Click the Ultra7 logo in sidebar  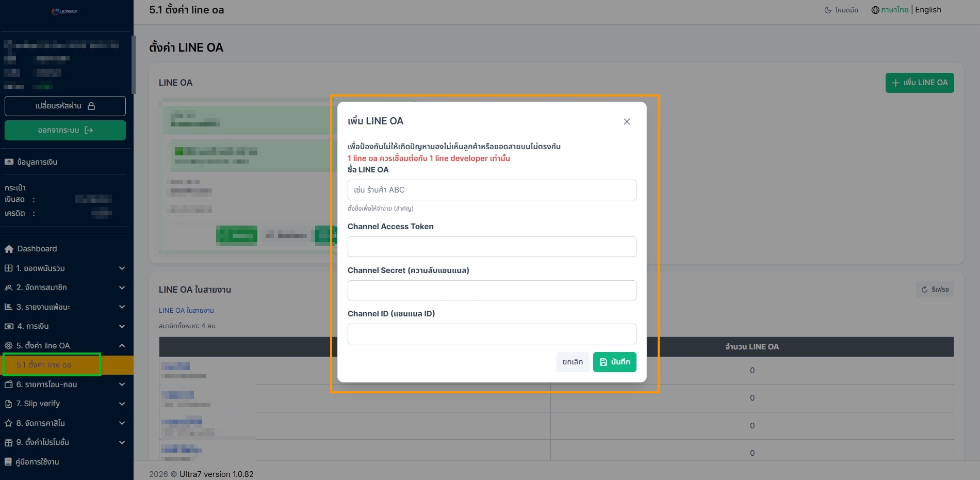point(64,11)
